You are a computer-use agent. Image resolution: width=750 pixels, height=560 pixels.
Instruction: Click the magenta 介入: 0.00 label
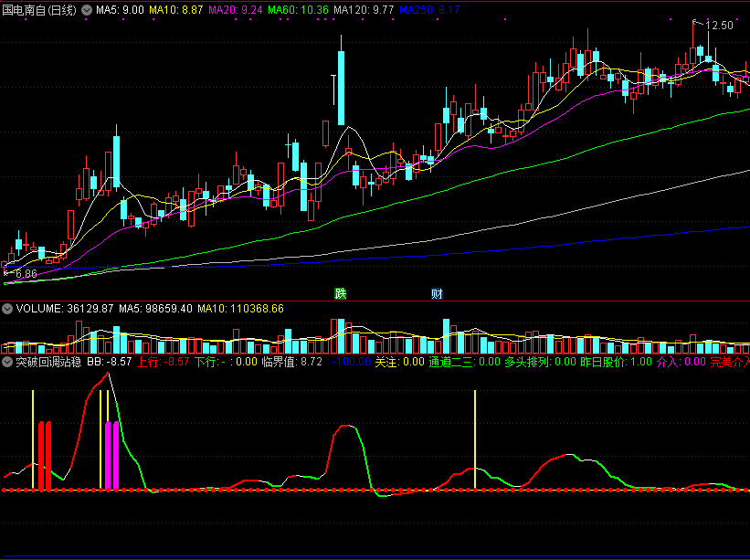(x=681, y=362)
